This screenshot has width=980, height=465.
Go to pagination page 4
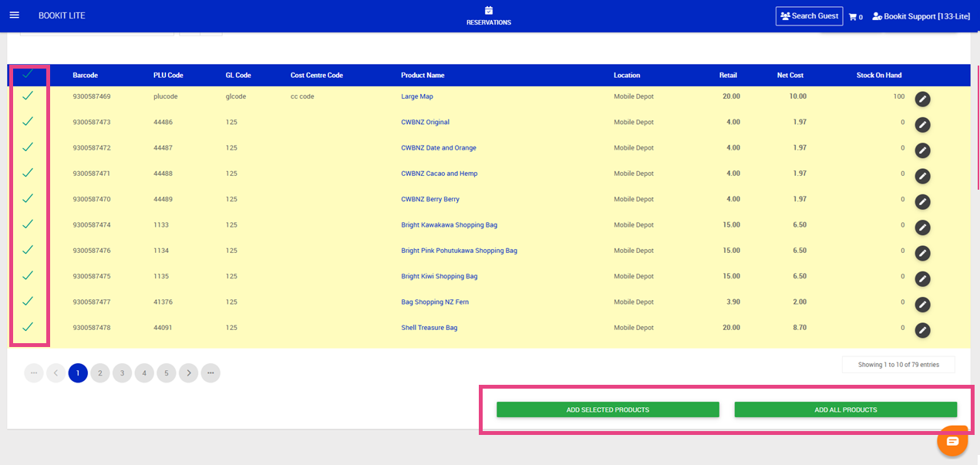coord(144,373)
